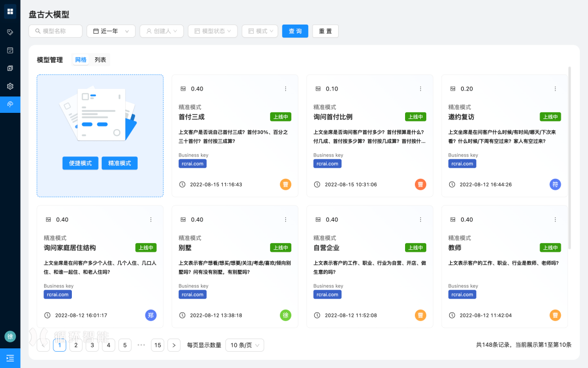Click the 曹 avatar on 自营企业 card

[420, 315]
